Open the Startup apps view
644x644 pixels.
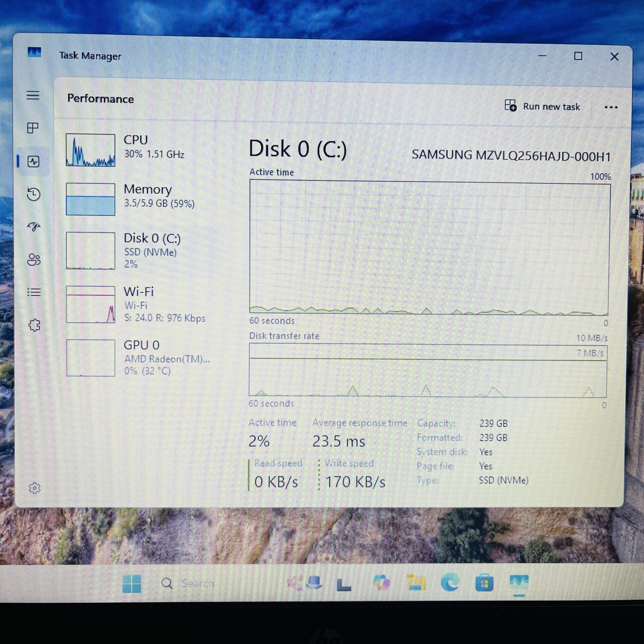(x=34, y=227)
